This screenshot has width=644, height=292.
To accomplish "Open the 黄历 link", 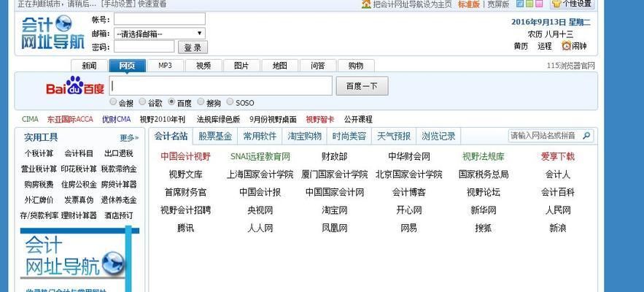I will coord(520,46).
